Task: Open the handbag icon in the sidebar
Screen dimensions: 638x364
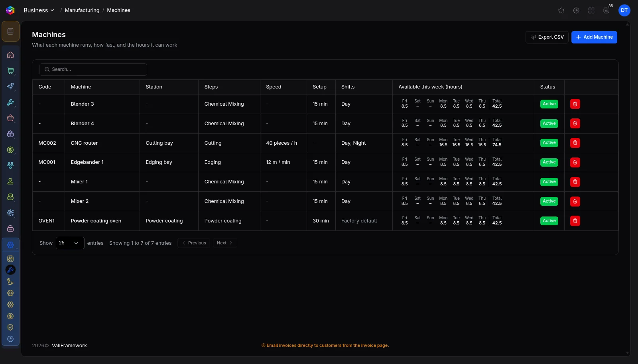Action: point(10,118)
